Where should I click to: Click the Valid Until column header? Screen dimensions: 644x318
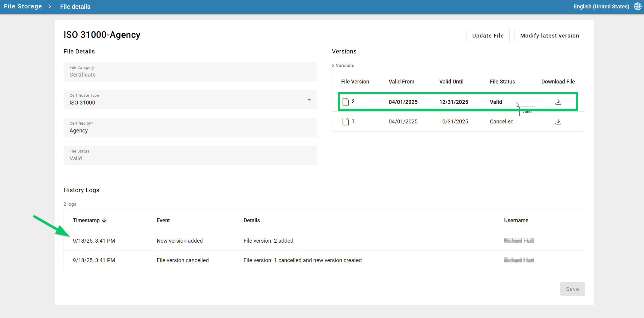[451, 82]
